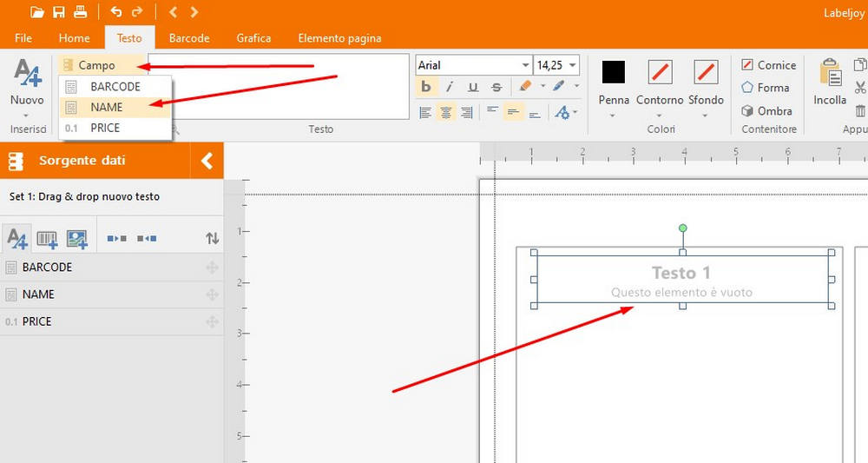Screen dimensions: 868x463
Task: Click the sort arrows icon in data panel
Action: (212, 238)
